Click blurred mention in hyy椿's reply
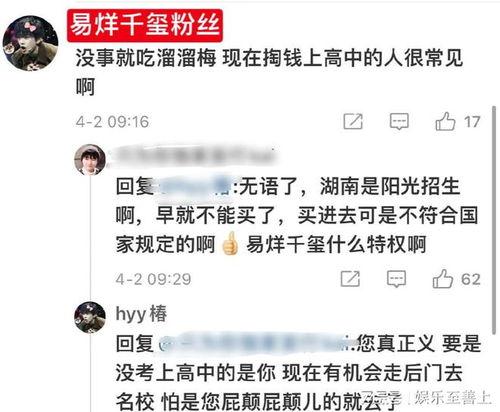The height and width of the screenshot is (412, 500). [x=255, y=344]
